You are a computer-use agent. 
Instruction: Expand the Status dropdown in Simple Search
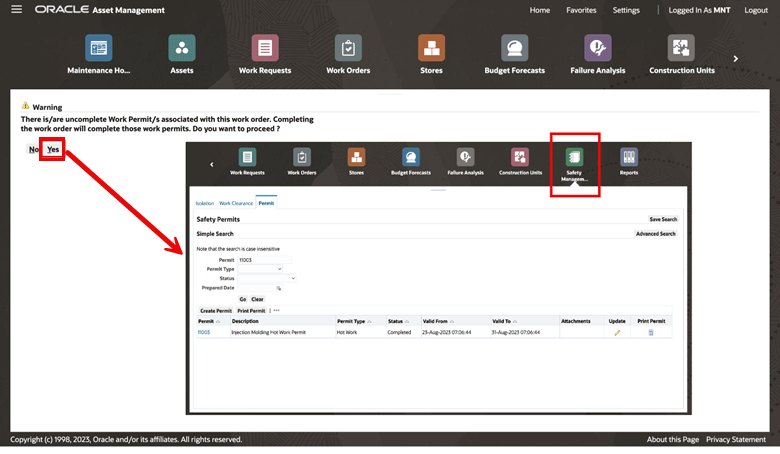tap(267, 278)
